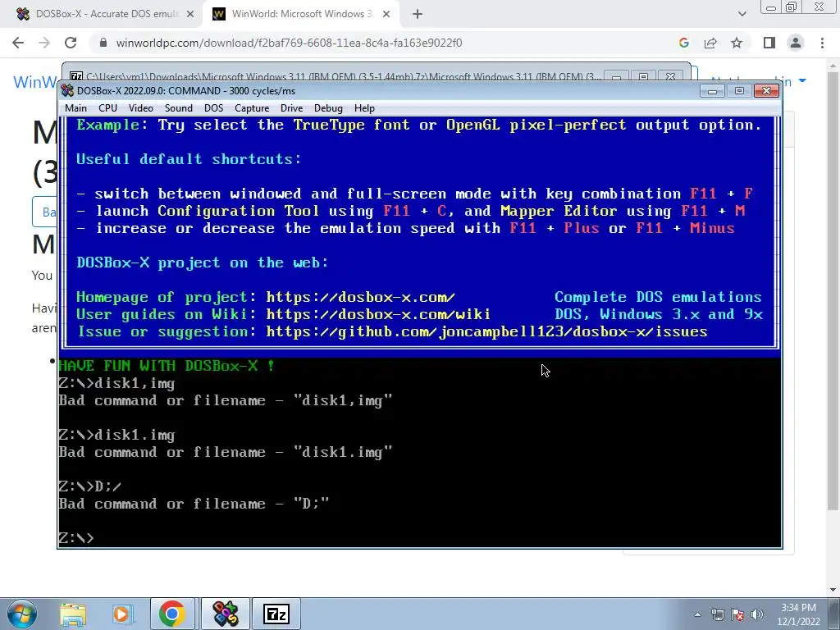Screen dimensions: 840x630
Task: Click the winworldpc.com address bar
Action: pos(290,43)
